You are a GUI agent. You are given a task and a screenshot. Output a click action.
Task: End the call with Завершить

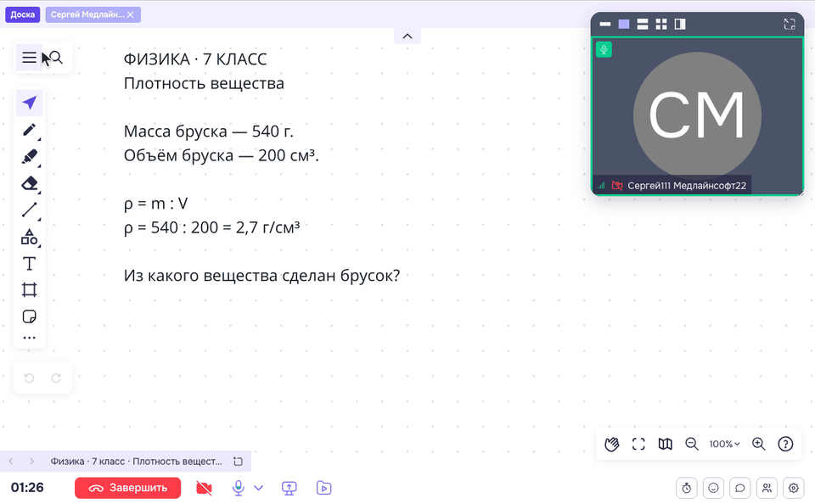[x=128, y=489]
